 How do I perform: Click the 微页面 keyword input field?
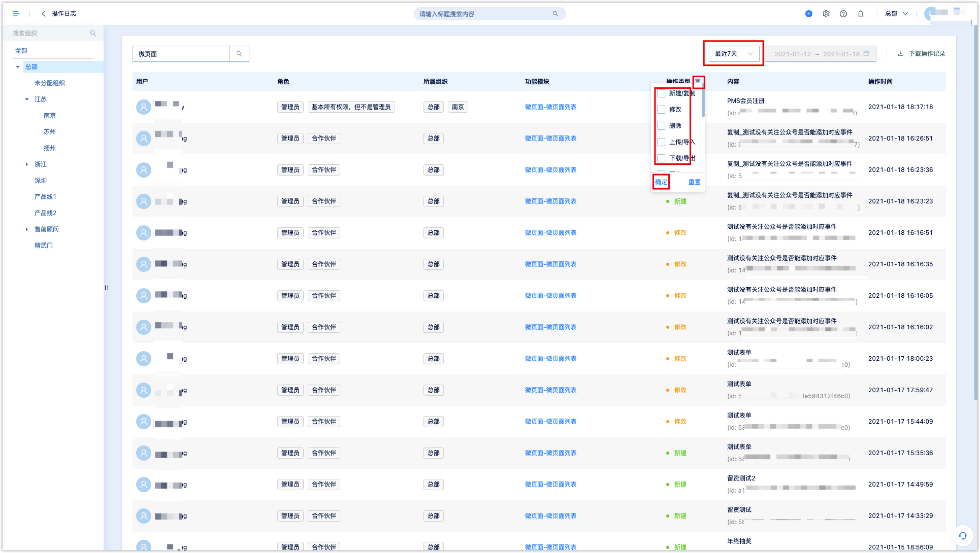tap(181, 54)
